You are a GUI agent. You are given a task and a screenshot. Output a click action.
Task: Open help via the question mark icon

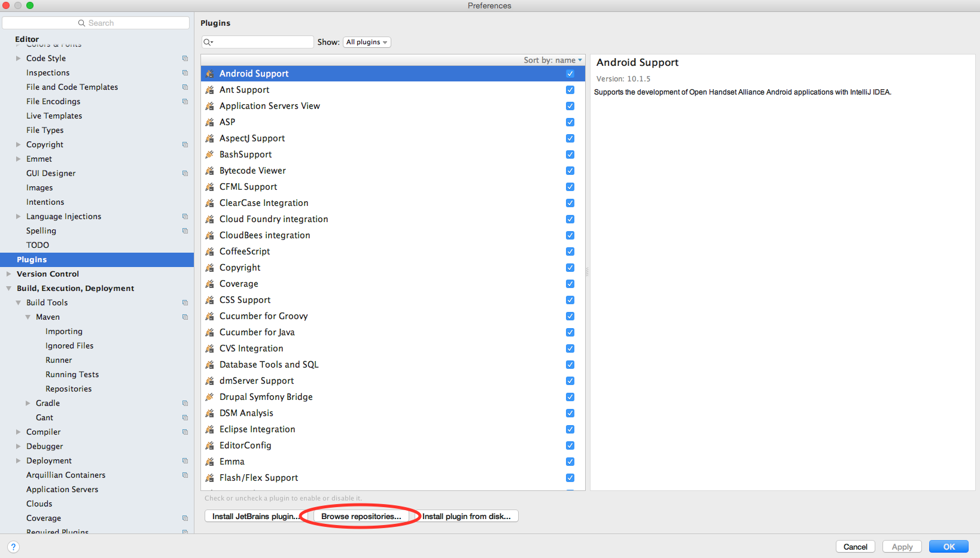pyautogui.click(x=13, y=547)
